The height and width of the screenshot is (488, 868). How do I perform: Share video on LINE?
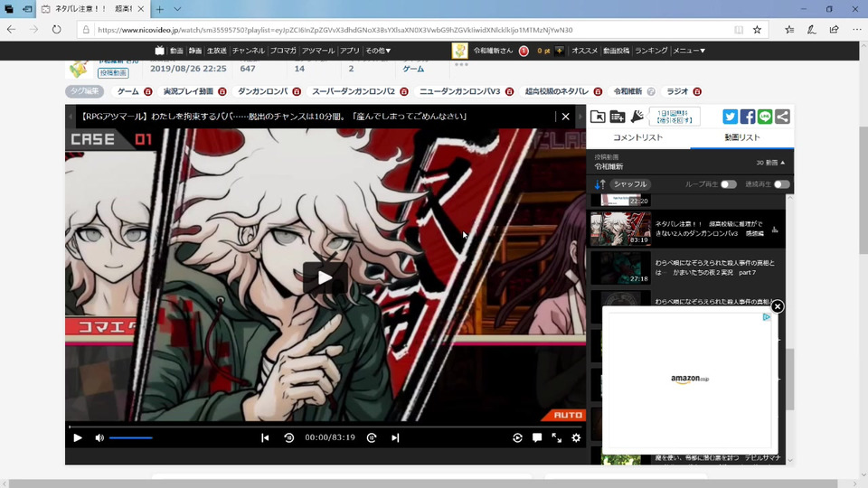[765, 117]
